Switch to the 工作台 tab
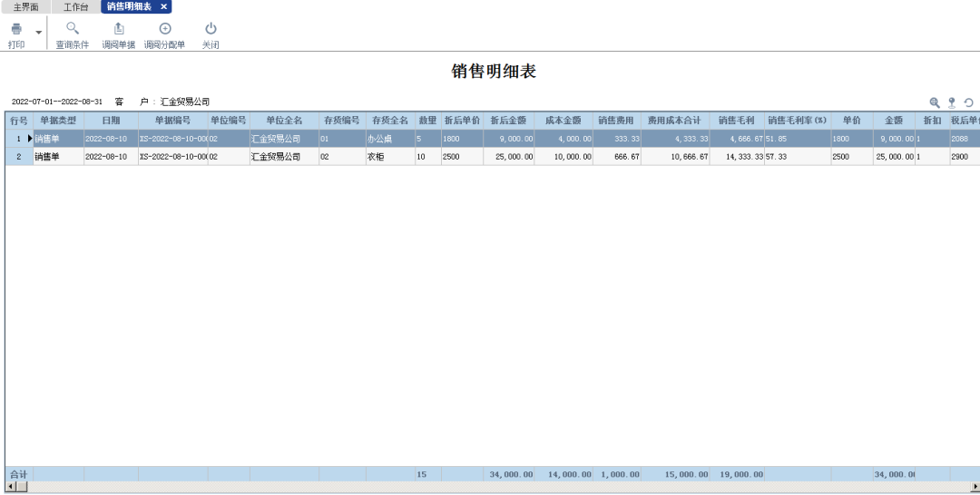 point(75,6)
